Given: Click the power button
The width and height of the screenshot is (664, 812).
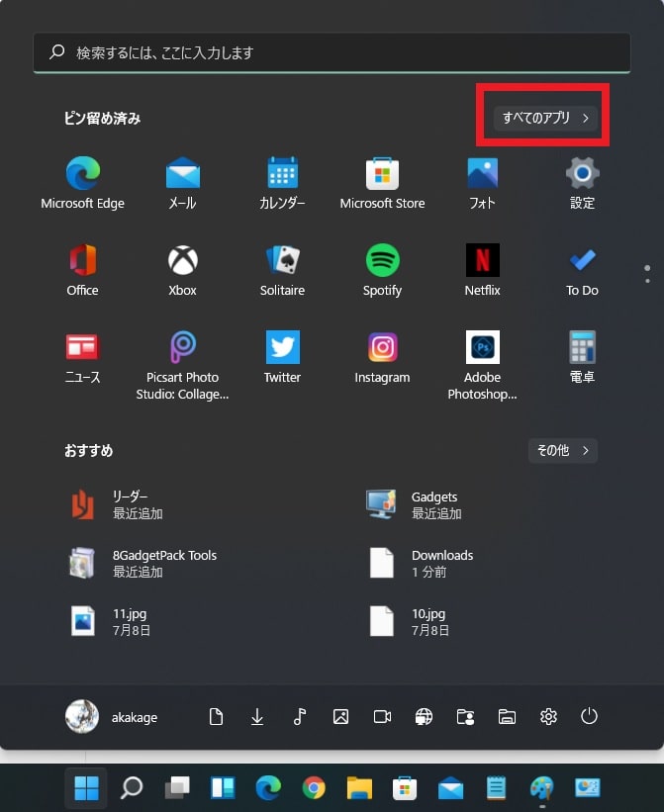Looking at the screenshot, I should click(590, 717).
